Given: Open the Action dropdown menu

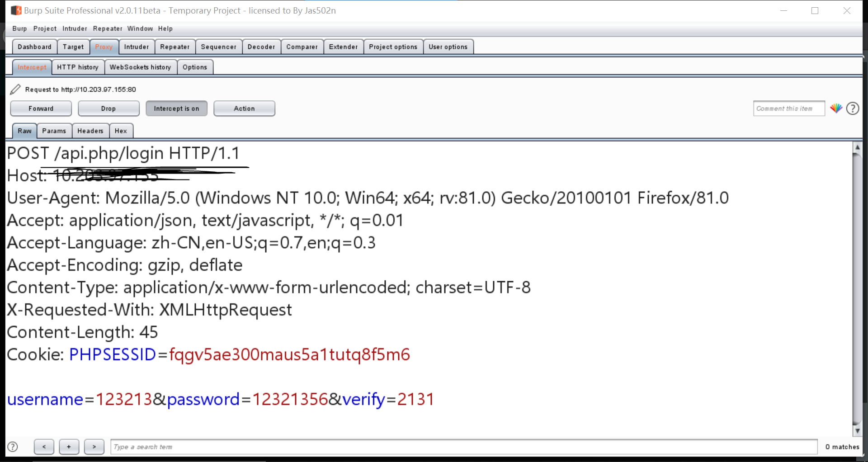Looking at the screenshot, I should coord(244,108).
